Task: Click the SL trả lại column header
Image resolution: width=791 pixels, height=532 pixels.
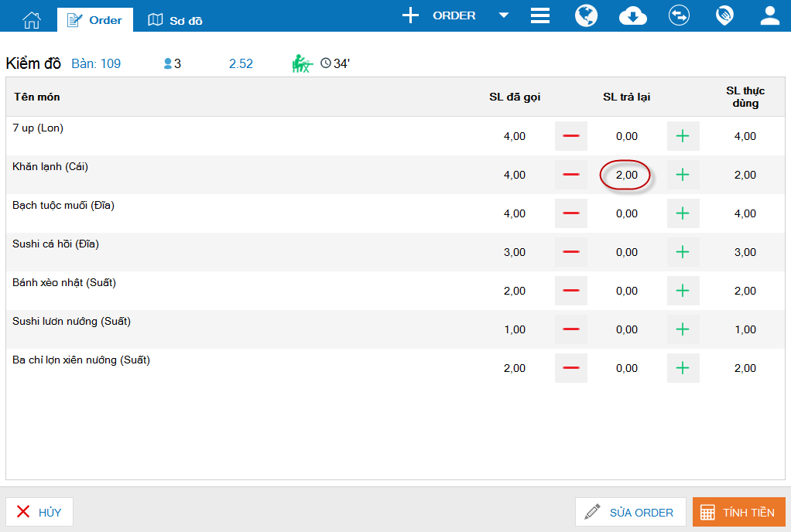Action: click(627, 97)
